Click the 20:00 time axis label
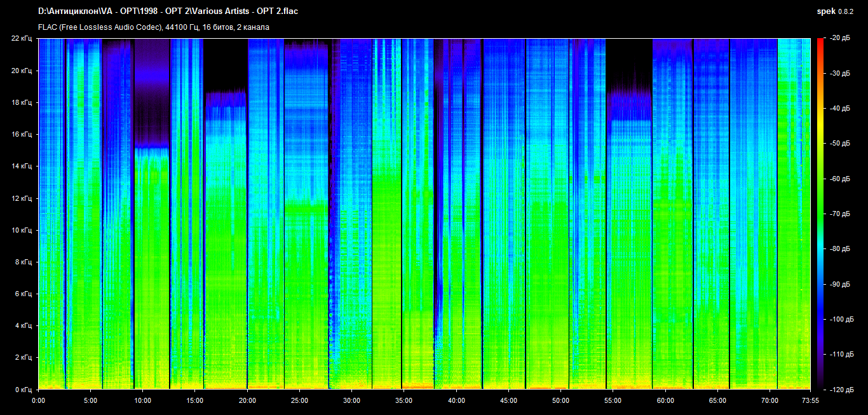 [247, 401]
